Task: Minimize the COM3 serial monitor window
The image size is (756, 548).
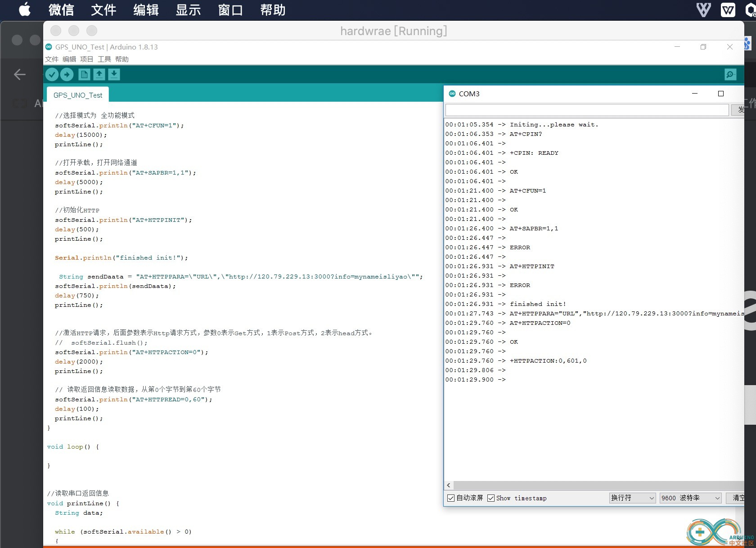Action: tap(695, 94)
